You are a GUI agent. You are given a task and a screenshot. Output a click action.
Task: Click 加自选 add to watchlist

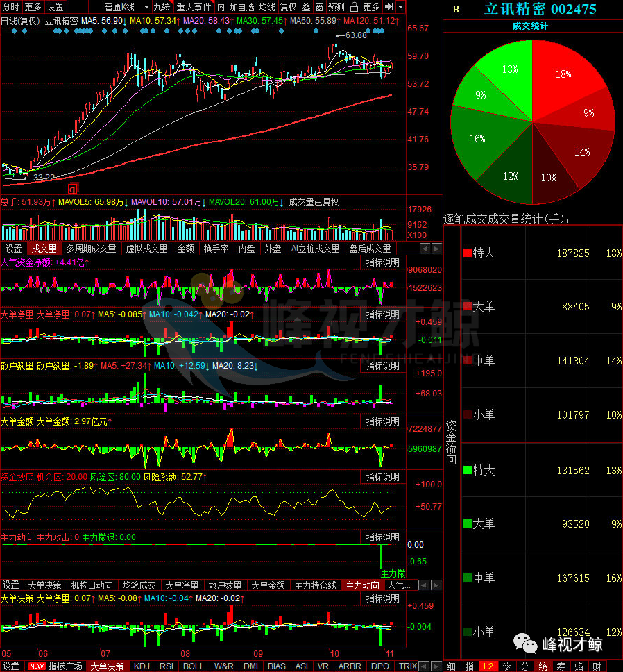pos(241,7)
